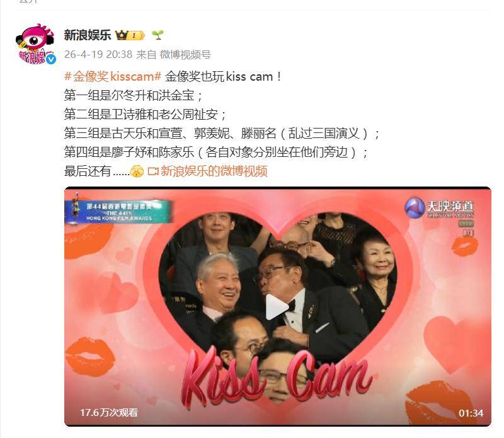
Task: Click the line mentioning 古天乐和宣萱
Action: [222, 133]
